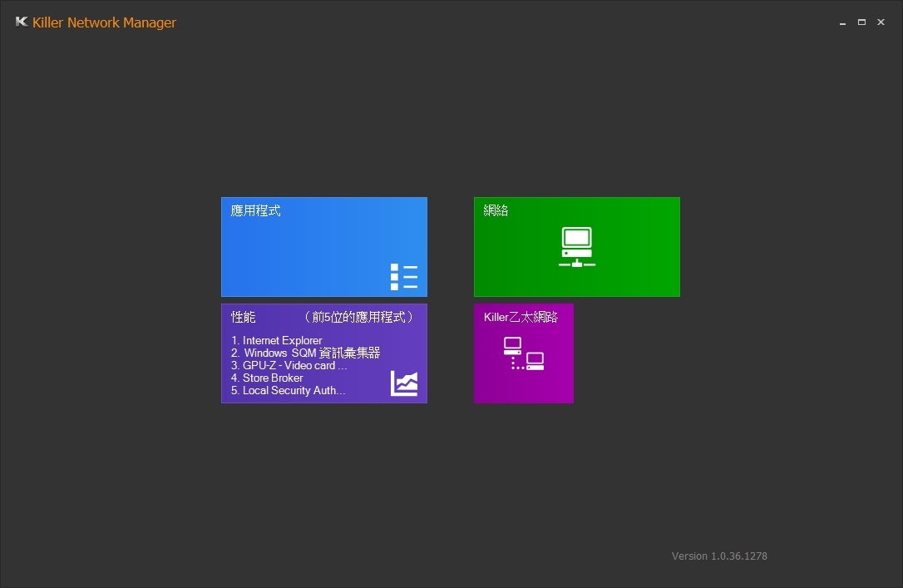Viewport: 903px width, 588px height.
Task: Open the performance chart icon on the purple tile
Action: (404, 383)
